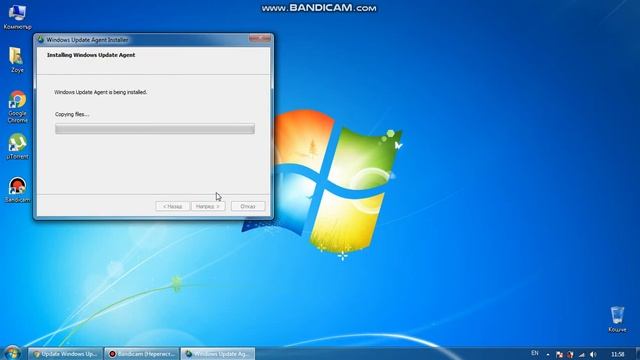Show hidden tray icons arrow
This screenshot has width=640, height=360.
point(548,355)
